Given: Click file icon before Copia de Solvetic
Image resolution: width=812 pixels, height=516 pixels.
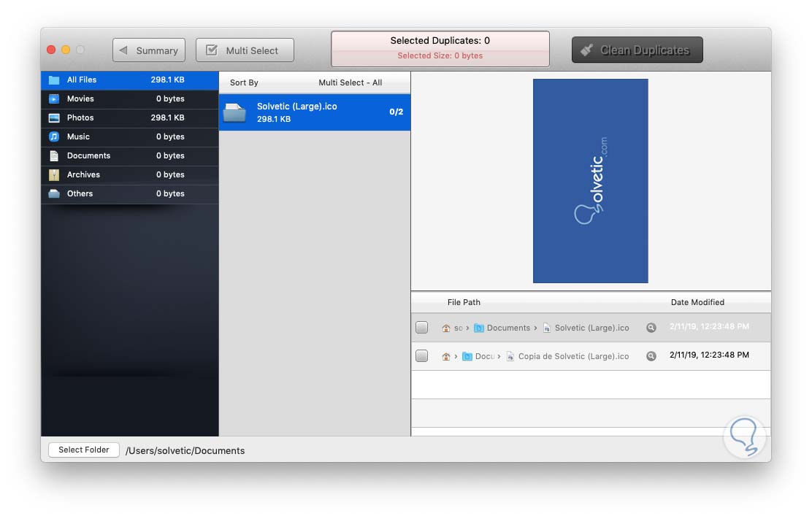Looking at the screenshot, I should [510, 357].
